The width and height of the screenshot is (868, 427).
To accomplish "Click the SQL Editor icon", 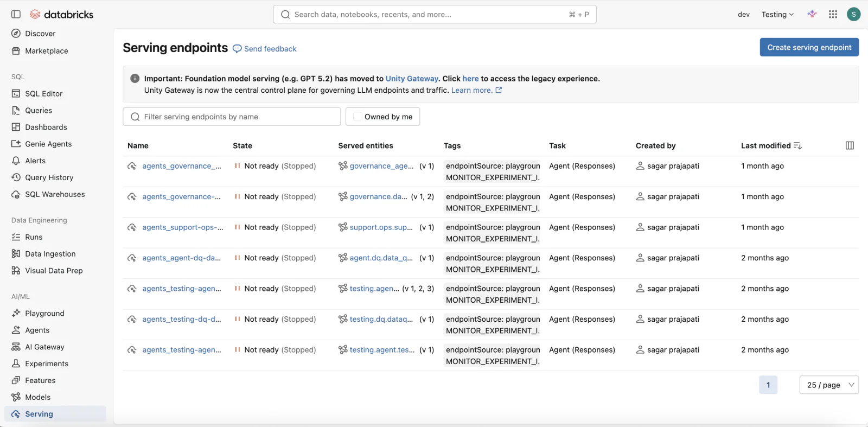I will coord(16,93).
